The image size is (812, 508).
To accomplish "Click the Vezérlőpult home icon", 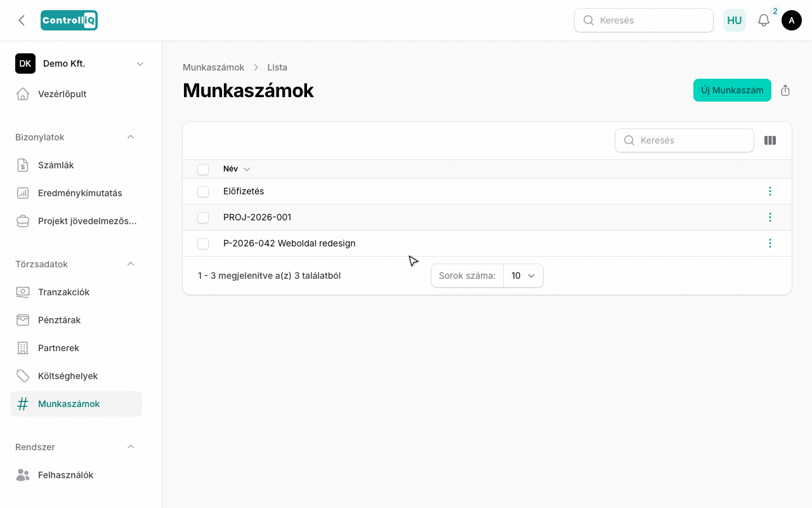I will (x=23, y=94).
